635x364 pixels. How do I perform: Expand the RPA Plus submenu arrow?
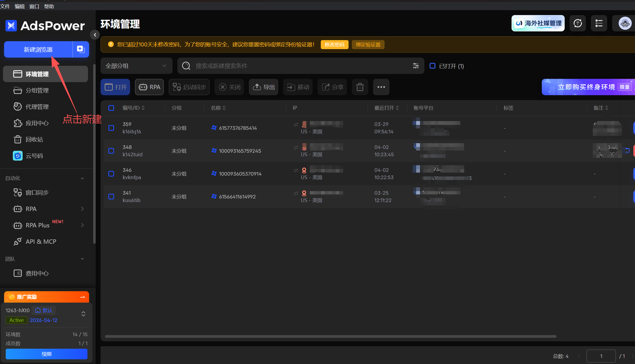(82, 225)
